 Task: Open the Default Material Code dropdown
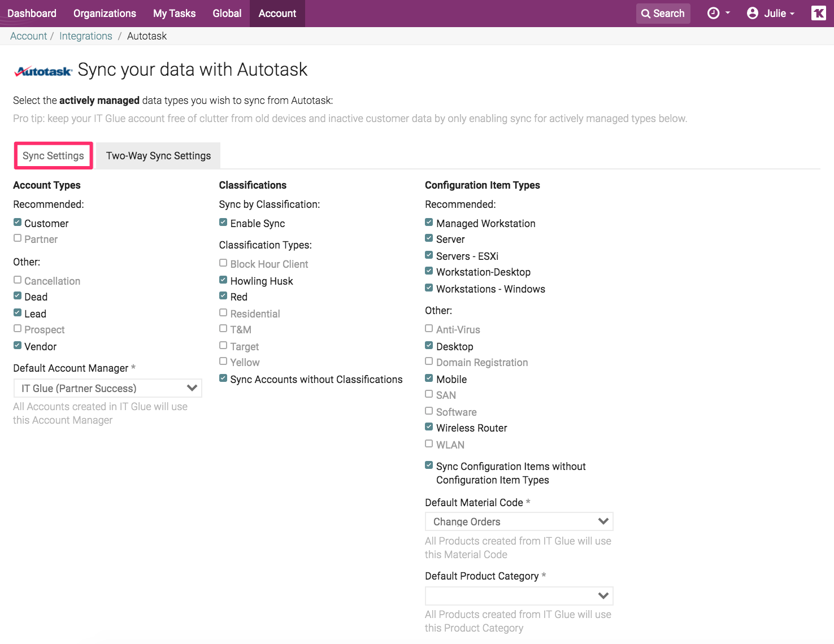point(519,521)
